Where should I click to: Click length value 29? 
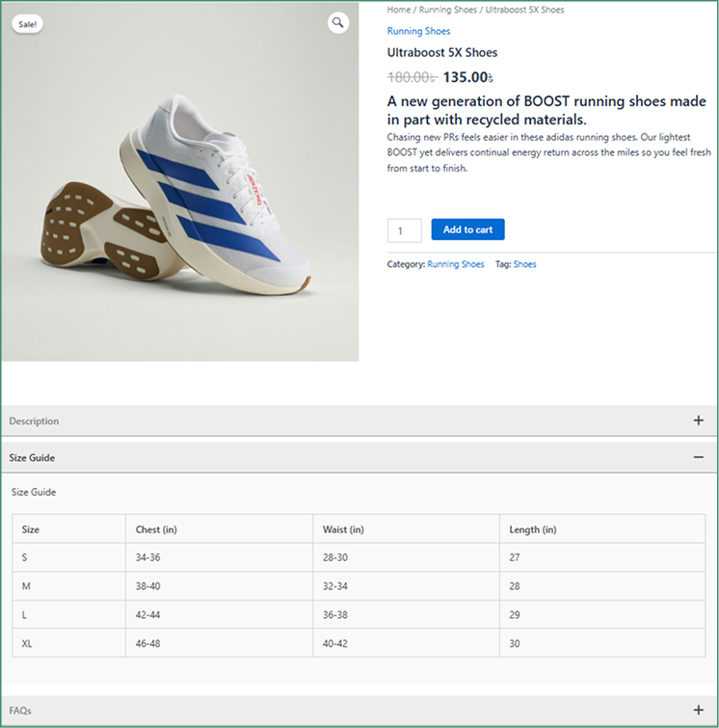(515, 615)
